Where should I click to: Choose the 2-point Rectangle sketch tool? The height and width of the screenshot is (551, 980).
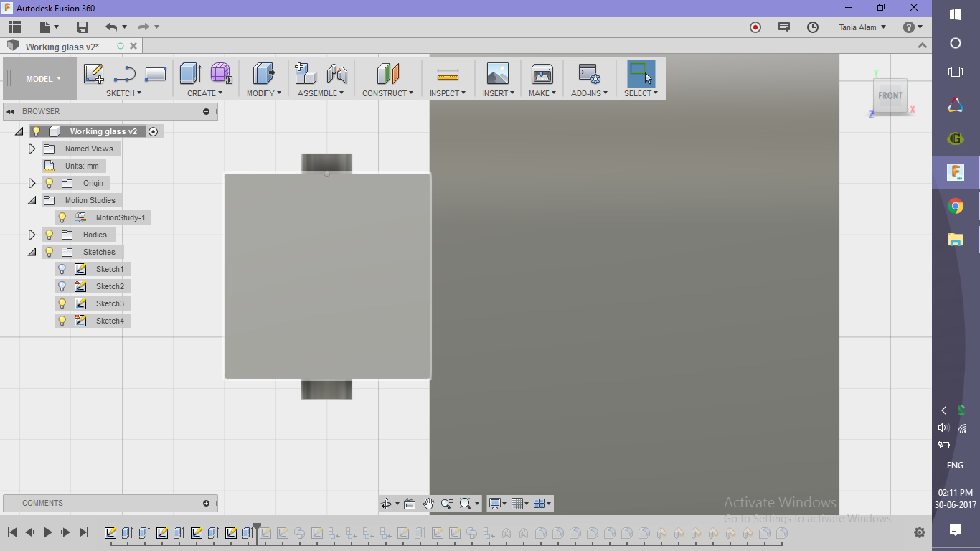[x=156, y=74]
